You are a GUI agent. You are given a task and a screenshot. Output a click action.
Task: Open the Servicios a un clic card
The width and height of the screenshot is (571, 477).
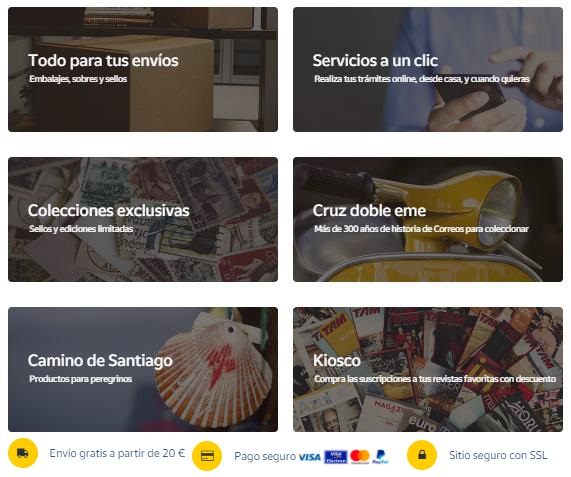(428, 69)
